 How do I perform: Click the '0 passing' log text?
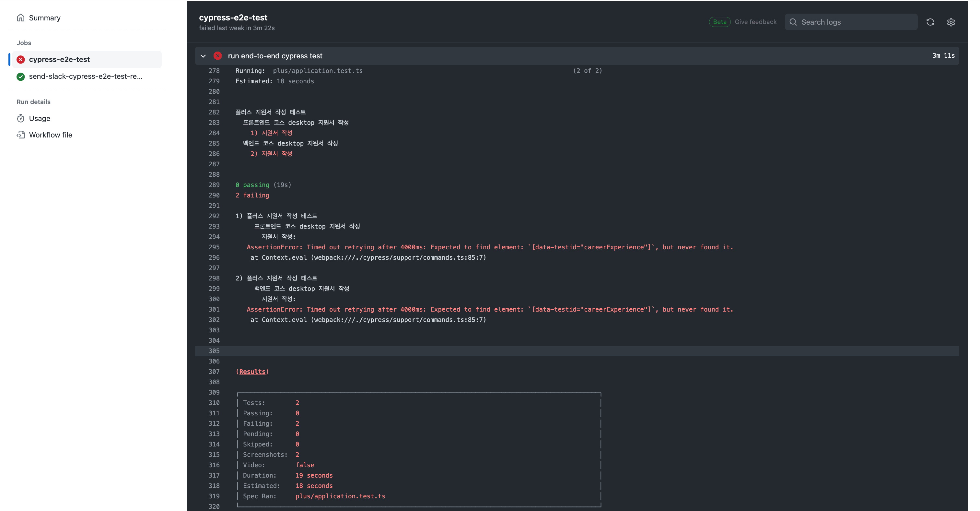[x=252, y=185]
